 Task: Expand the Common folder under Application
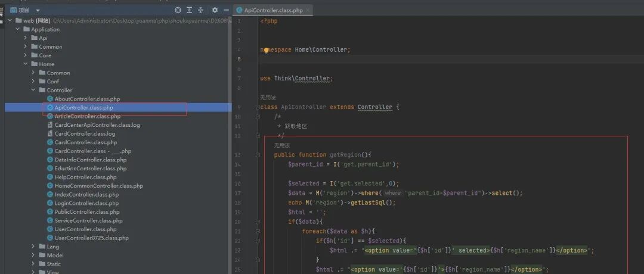[x=26, y=47]
